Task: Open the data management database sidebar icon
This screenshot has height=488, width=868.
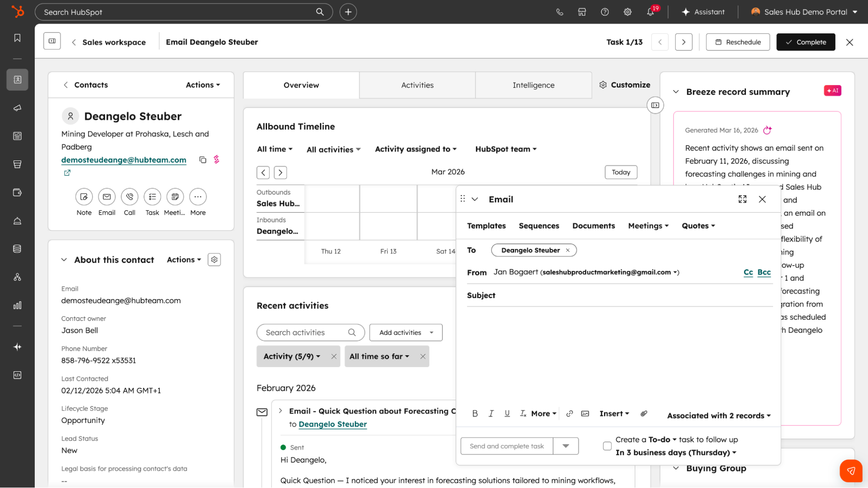Action: pos(17,249)
